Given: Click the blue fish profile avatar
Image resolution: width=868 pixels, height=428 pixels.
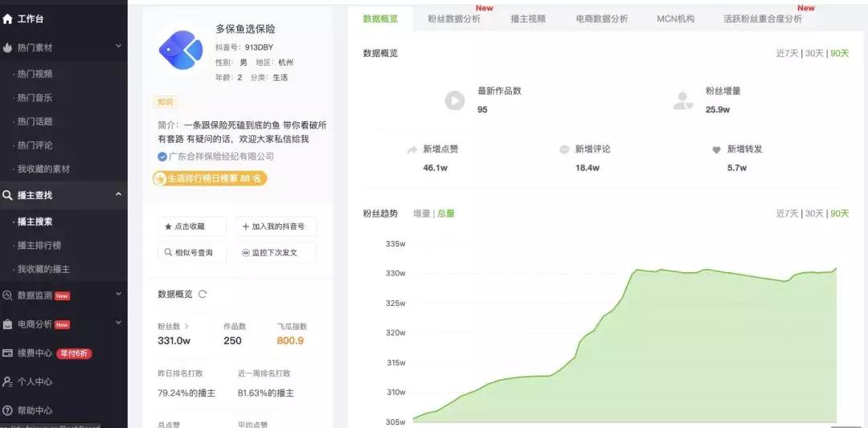Looking at the screenshot, I should (x=181, y=51).
